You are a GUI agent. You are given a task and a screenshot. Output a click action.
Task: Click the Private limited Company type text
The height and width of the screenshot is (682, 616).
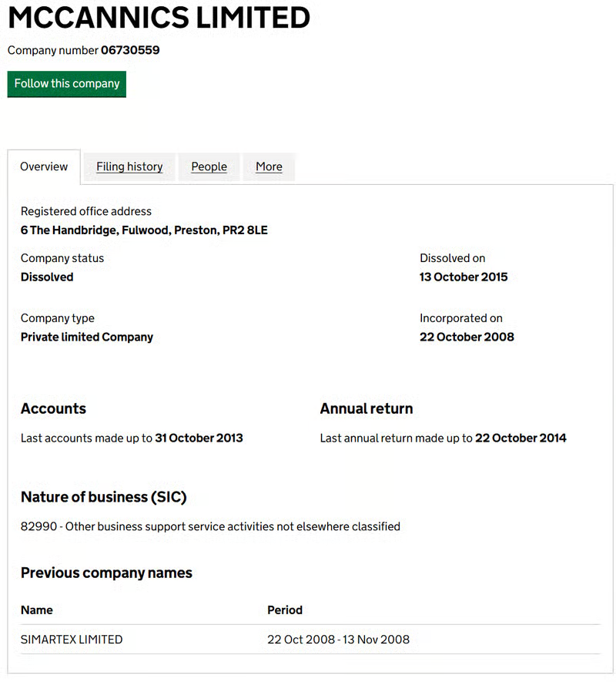pyautogui.click(x=87, y=338)
